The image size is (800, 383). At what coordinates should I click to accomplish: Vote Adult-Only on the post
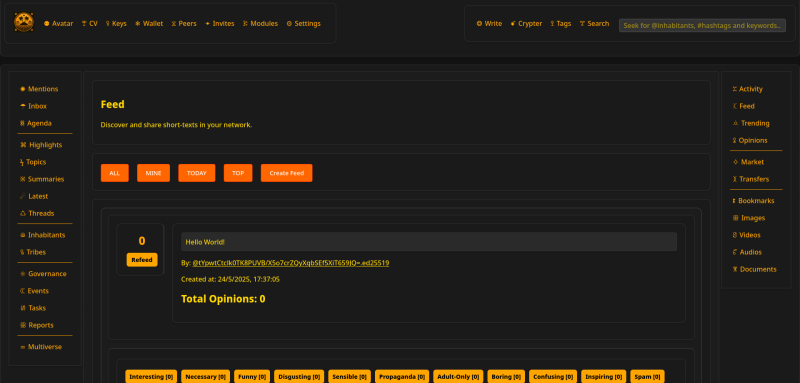[458, 377]
